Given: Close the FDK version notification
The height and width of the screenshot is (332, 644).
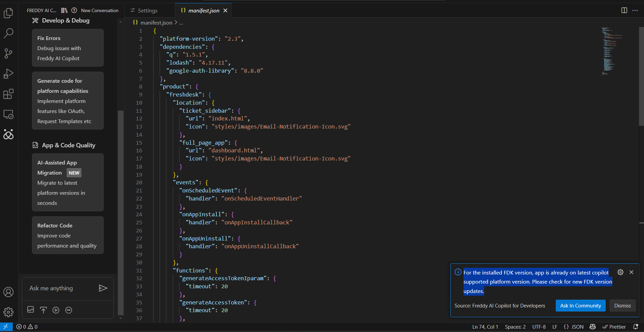Looking at the screenshot, I should point(631,272).
